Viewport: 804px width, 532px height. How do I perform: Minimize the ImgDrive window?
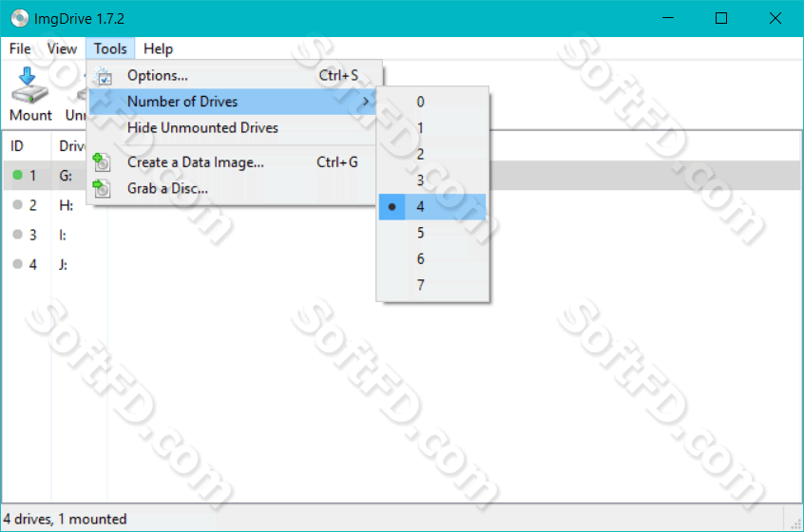[x=667, y=18]
